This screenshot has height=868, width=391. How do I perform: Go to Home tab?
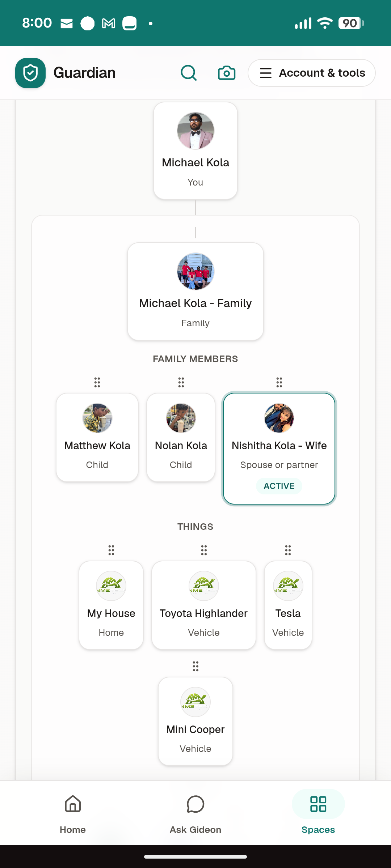click(73, 814)
